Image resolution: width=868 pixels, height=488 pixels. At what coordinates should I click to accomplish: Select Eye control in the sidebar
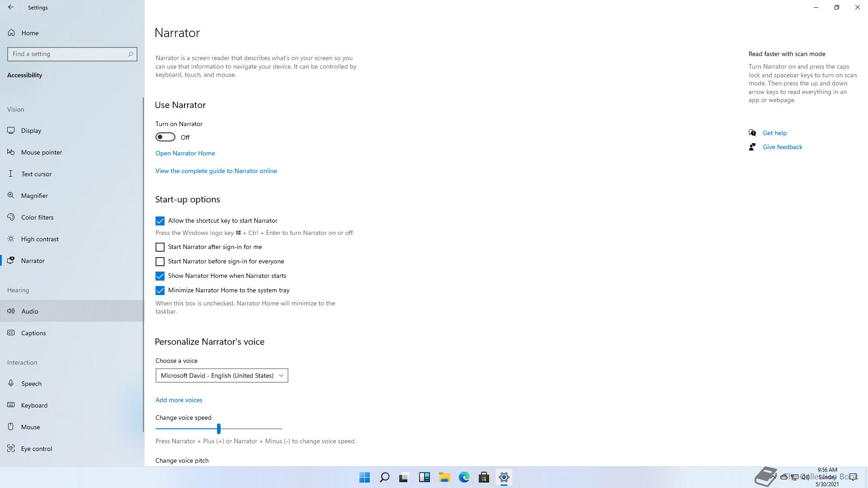click(x=72, y=449)
